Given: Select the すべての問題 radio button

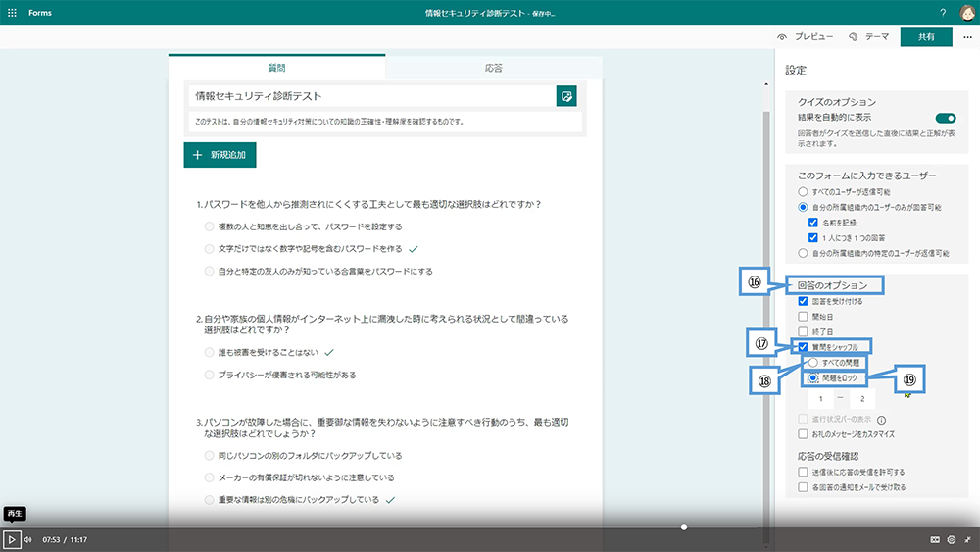Looking at the screenshot, I should coord(812,363).
